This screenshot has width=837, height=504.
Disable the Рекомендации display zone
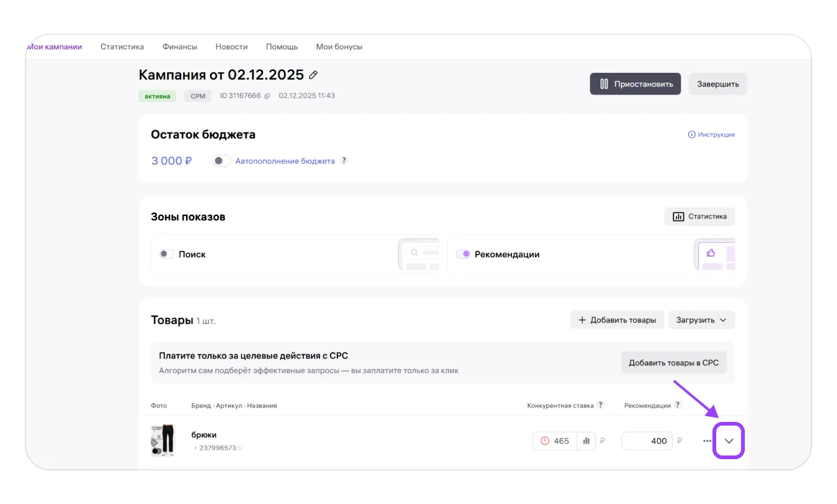[x=463, y=254]
